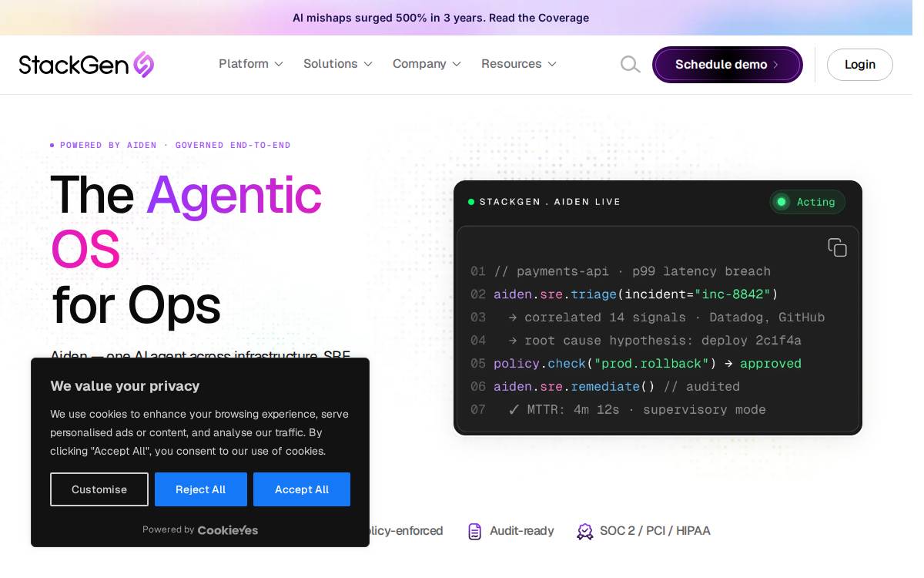Click the 'STACKGEN . AIDEN LIVE' label
This screenshot has height=578, width=924.
click(550, 202)
